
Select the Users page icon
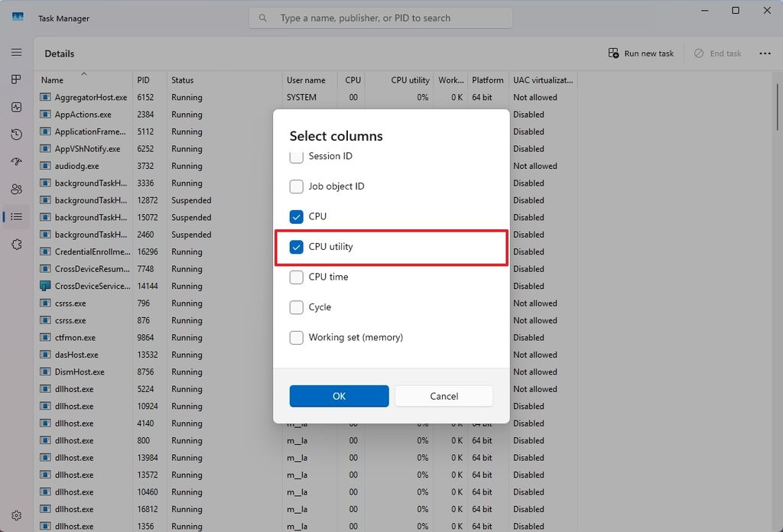tap(16, 189)
